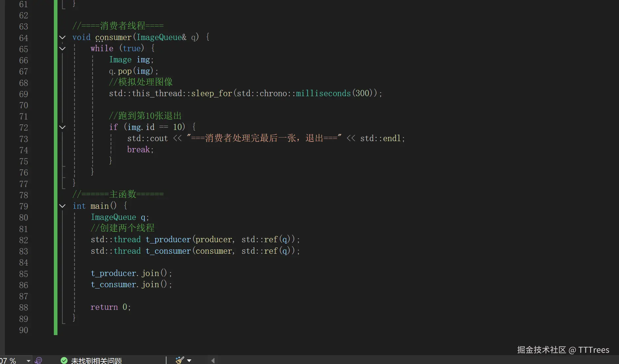619x364 pixels.
Task: Click std::endl on line 73
Action: pos(381,139)
